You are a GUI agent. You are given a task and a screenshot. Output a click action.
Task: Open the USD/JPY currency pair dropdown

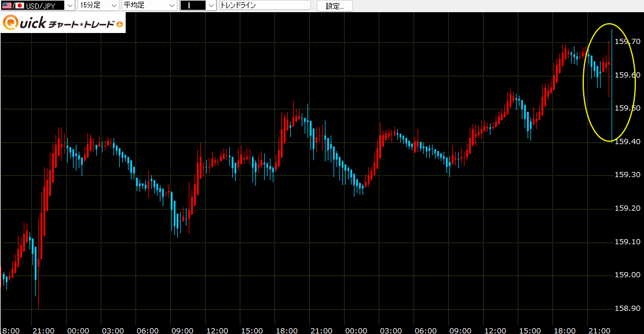click(38, 5)
